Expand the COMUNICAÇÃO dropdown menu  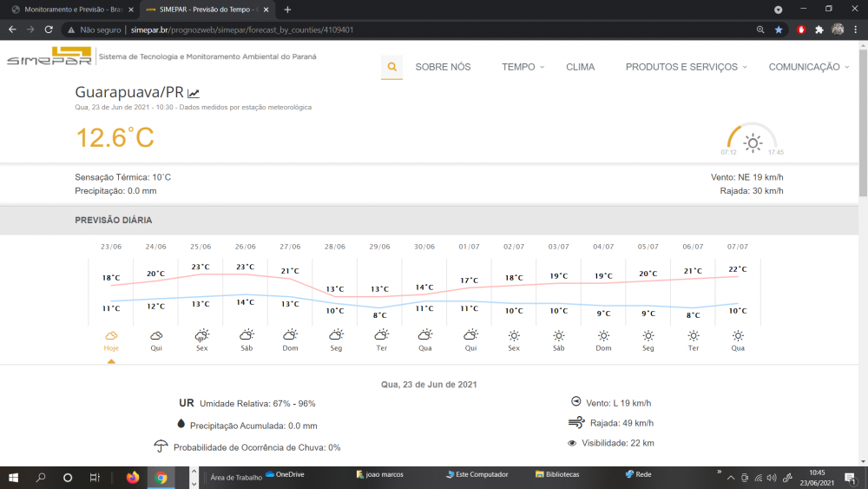click(x=808, y=67)
